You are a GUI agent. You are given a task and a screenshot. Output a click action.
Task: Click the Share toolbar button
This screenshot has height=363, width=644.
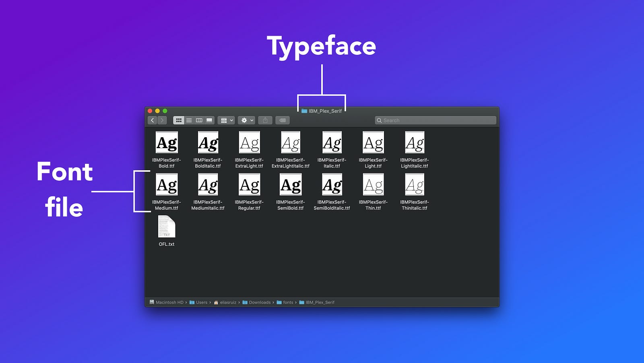(x=265, y=120)
